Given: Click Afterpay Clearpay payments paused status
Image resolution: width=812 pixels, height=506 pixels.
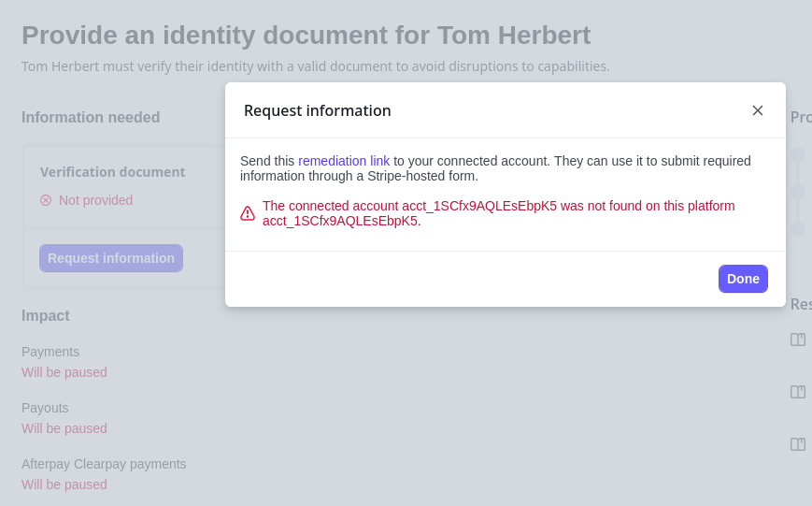Looking at the screenshot, I should pos(64,484).
